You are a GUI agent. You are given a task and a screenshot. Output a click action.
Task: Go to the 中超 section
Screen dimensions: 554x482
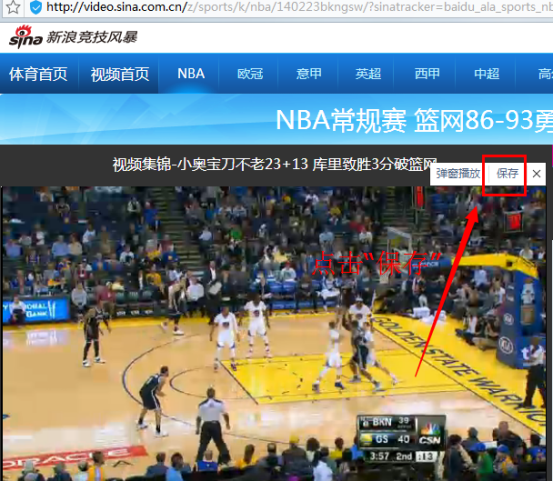point(487,74)
